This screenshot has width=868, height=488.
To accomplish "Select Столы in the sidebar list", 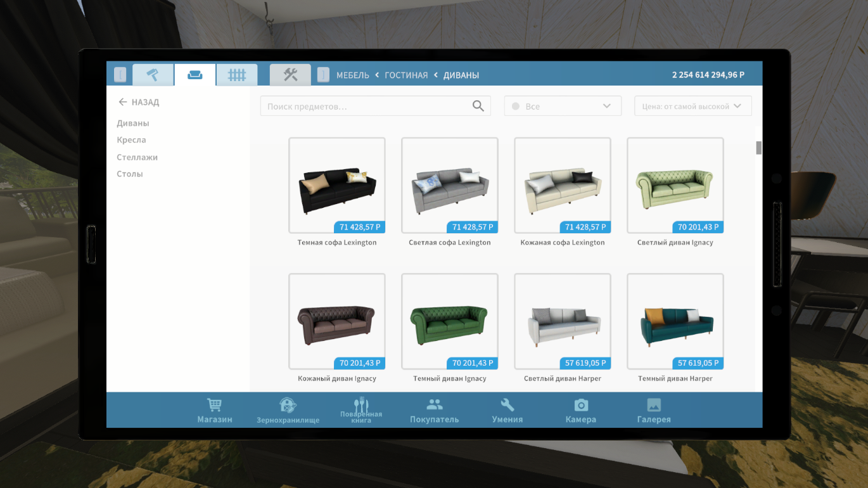I will (x=130, y=174).
